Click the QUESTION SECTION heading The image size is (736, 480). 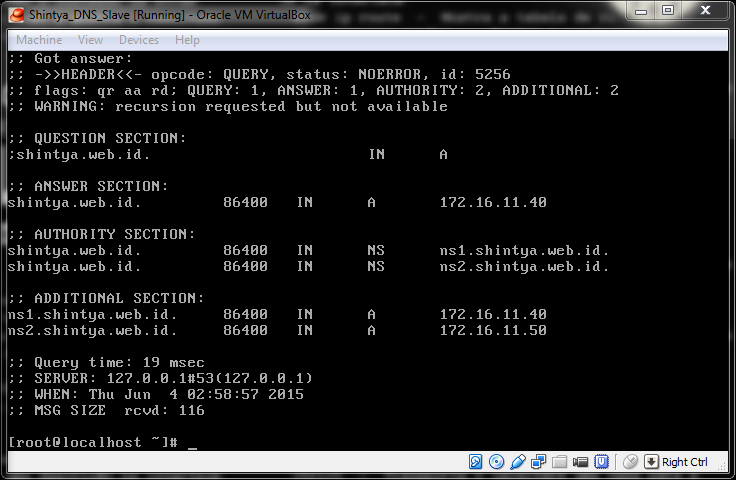97,138
